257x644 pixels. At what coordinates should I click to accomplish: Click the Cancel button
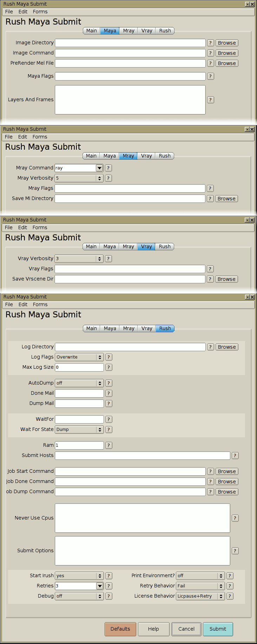pyautogui.click(x=186, y=629)
